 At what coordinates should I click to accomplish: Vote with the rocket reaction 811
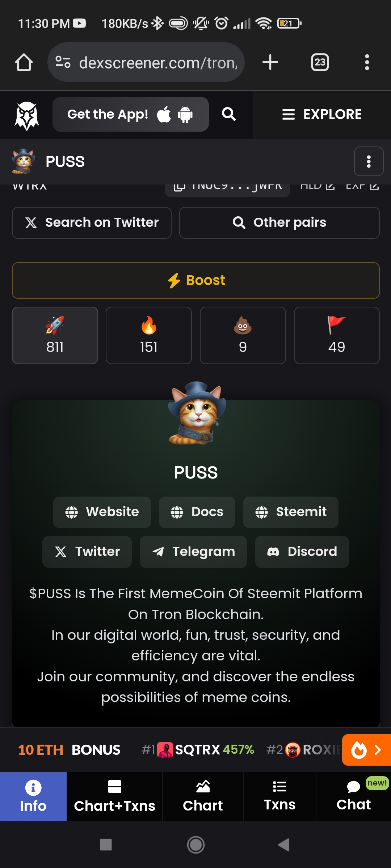pos(55,335)
